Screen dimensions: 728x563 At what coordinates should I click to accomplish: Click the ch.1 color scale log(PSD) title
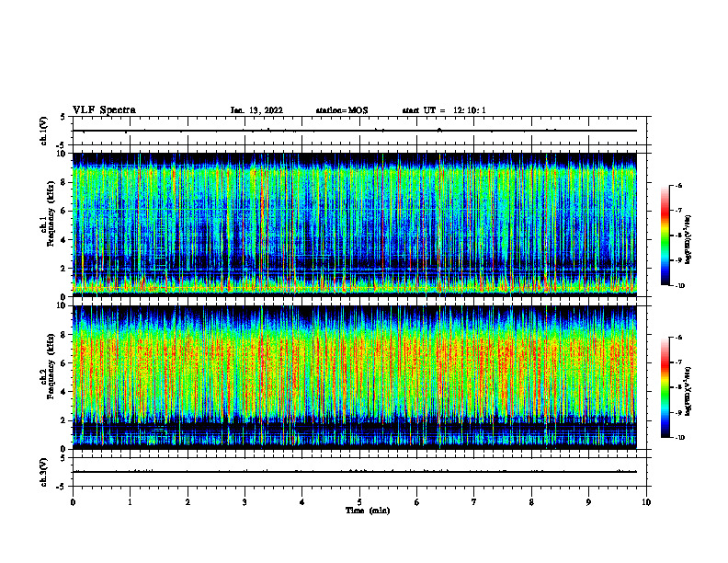tap(688, 239)
